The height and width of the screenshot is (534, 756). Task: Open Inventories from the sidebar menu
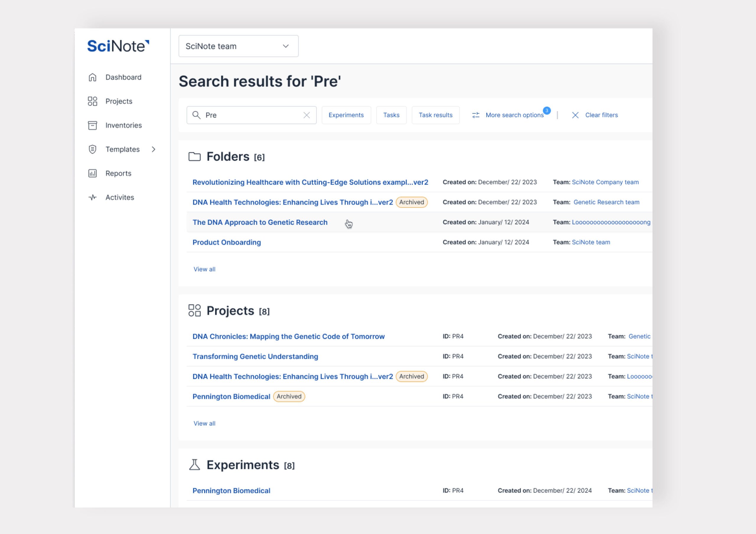click(123, 125)
